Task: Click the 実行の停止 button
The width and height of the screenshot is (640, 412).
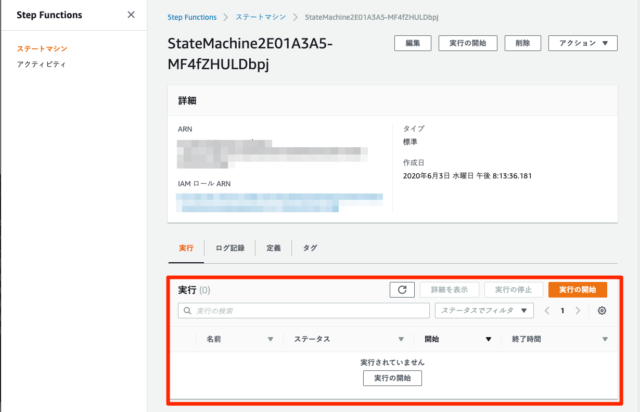Action: [x=513, y=290]
